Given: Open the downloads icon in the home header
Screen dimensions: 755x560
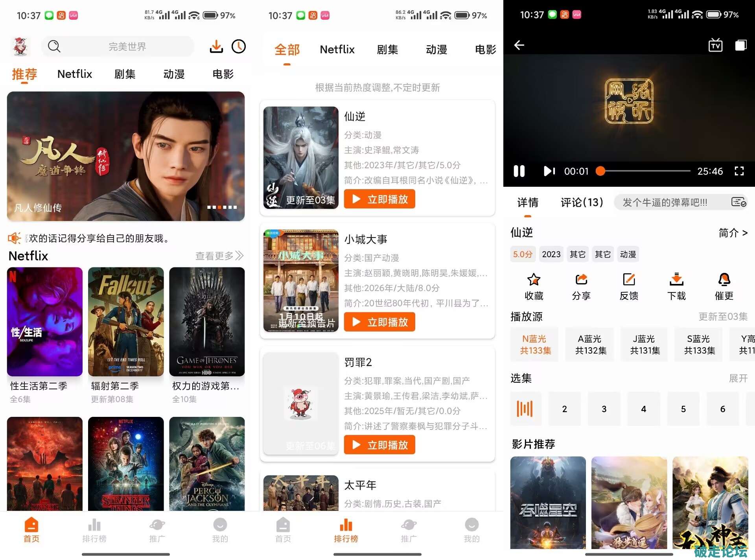Looking at the screenshot, I should (x=216, y=46).
